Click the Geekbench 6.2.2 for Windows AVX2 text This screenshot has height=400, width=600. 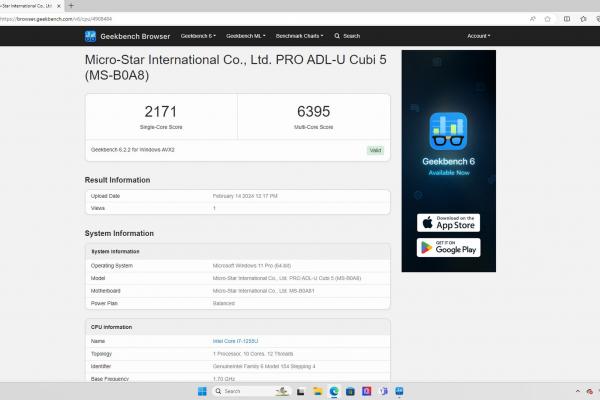point(132,150)
